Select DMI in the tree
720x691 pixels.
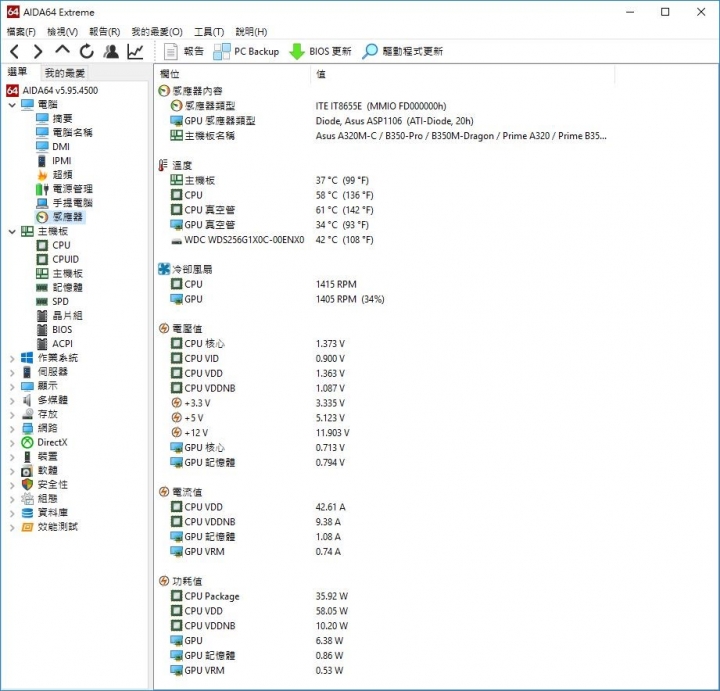click(x=53, y=147)
